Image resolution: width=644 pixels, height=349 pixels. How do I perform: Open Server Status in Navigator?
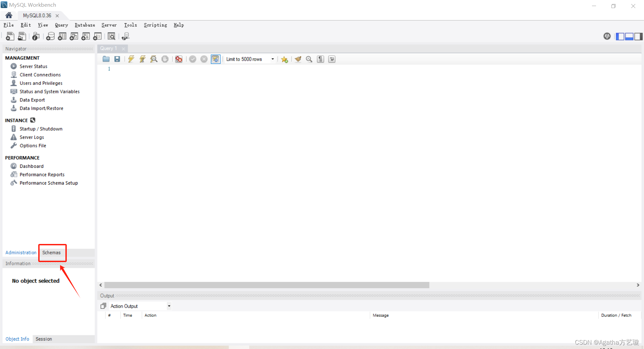(33, 66)
